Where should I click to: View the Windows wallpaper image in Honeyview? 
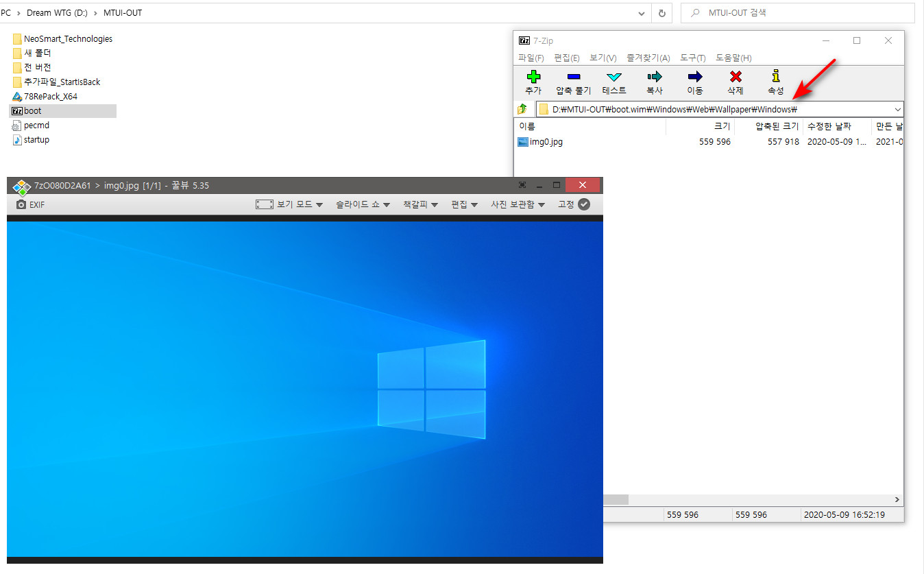(x=305, y=389)
